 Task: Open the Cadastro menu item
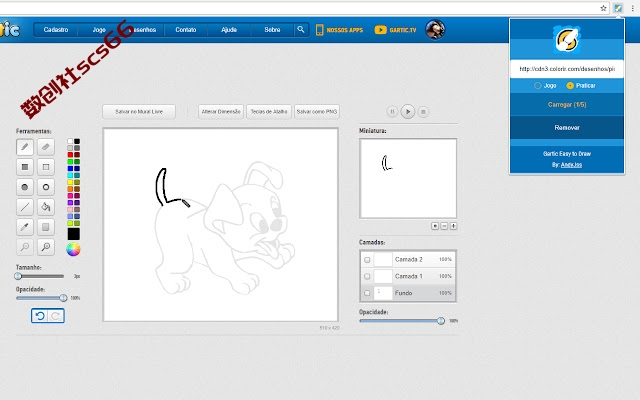tap(56, 30)
